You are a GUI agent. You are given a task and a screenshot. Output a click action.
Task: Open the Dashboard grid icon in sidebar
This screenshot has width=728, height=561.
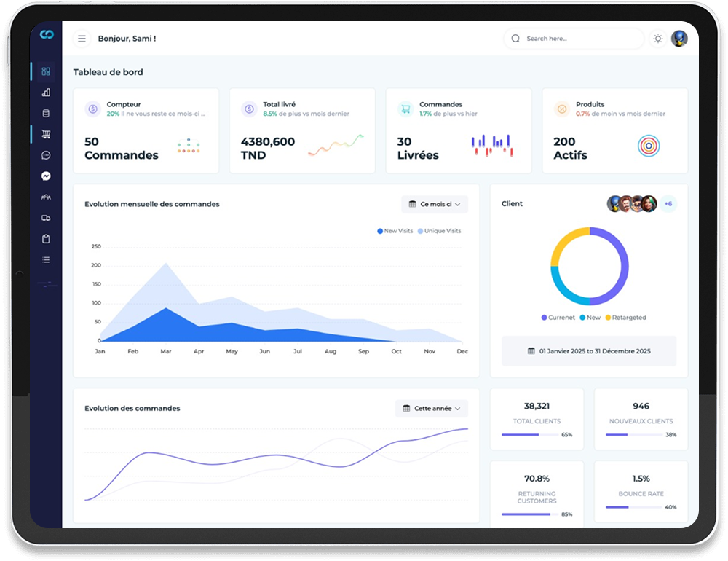tap(45, 71)
